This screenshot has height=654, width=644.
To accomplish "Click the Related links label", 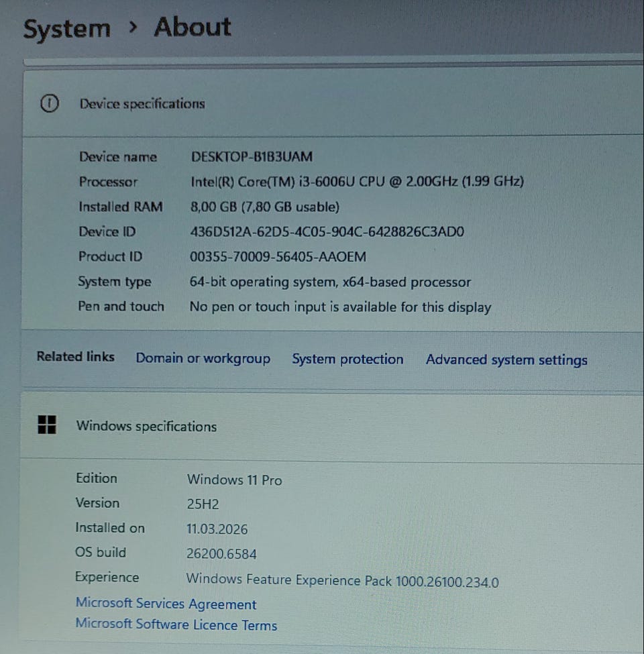I will 76,357.
